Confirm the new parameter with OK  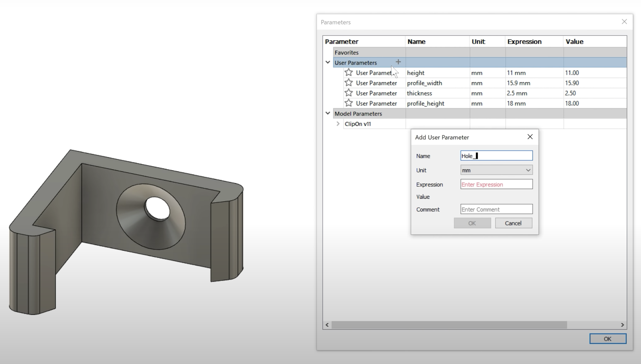click(472, 223)
